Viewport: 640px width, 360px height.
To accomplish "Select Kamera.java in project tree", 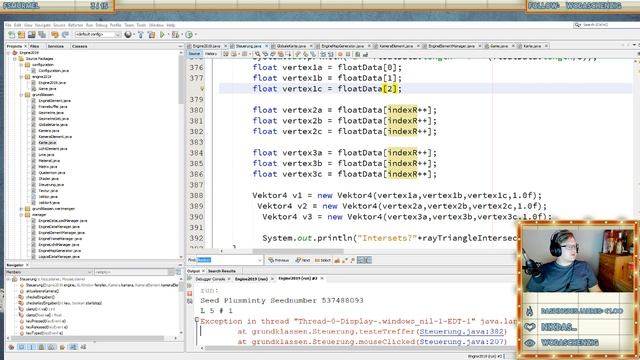I will click(49, 131).
